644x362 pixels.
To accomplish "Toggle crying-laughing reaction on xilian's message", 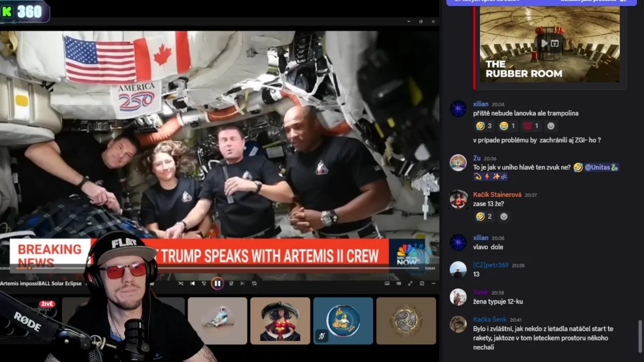I will (x=507, y=126).
